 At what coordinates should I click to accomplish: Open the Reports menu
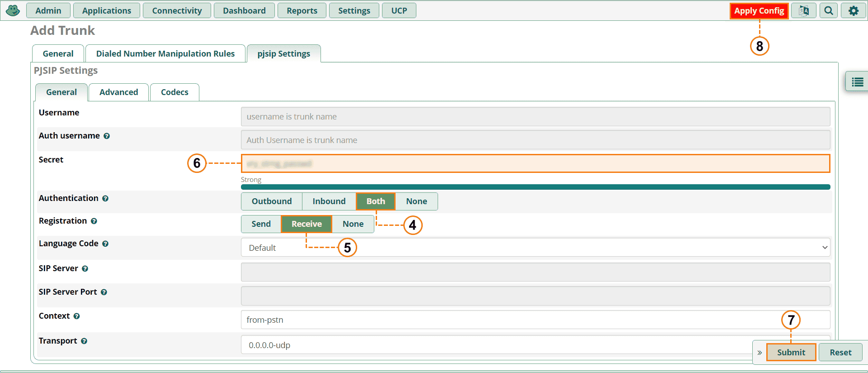click(x=302, y=10)
